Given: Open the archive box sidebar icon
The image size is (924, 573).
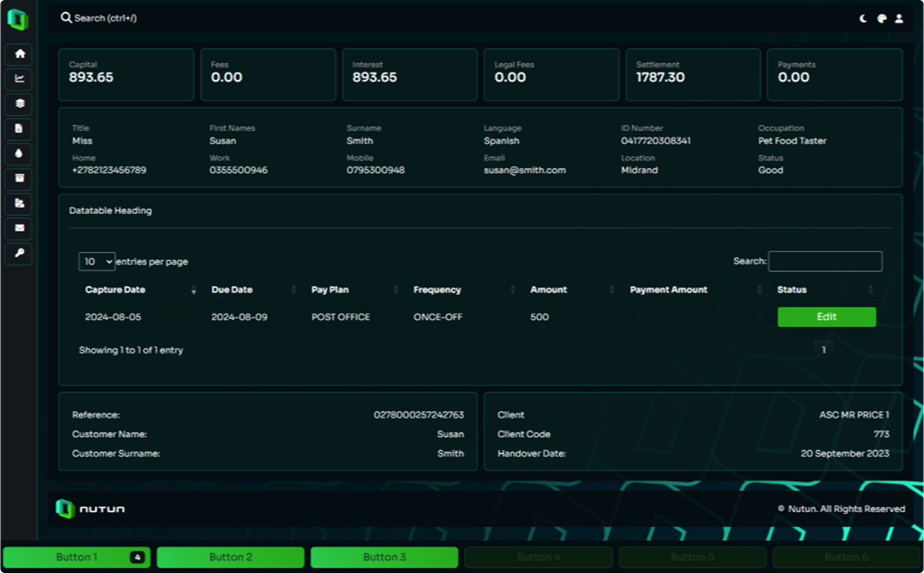Looking at the screenshot, I should tap(20, 178).
